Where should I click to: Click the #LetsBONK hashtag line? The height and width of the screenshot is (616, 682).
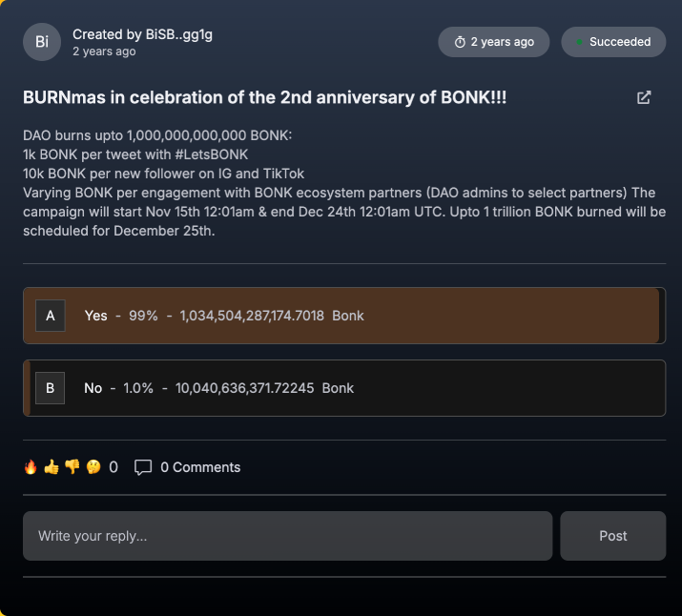(135, 154)
